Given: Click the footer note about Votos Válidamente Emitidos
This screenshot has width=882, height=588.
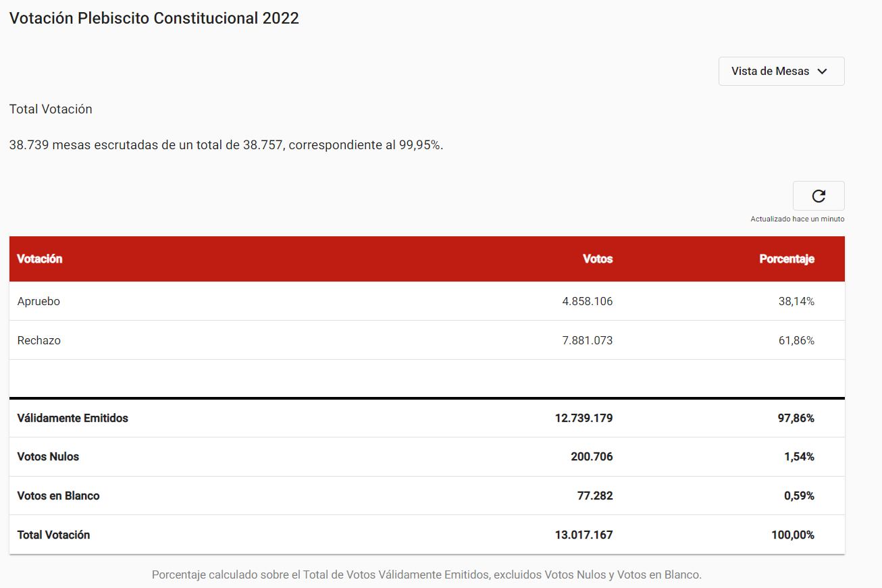Looking at the screenshot, I should pos(426,574).
